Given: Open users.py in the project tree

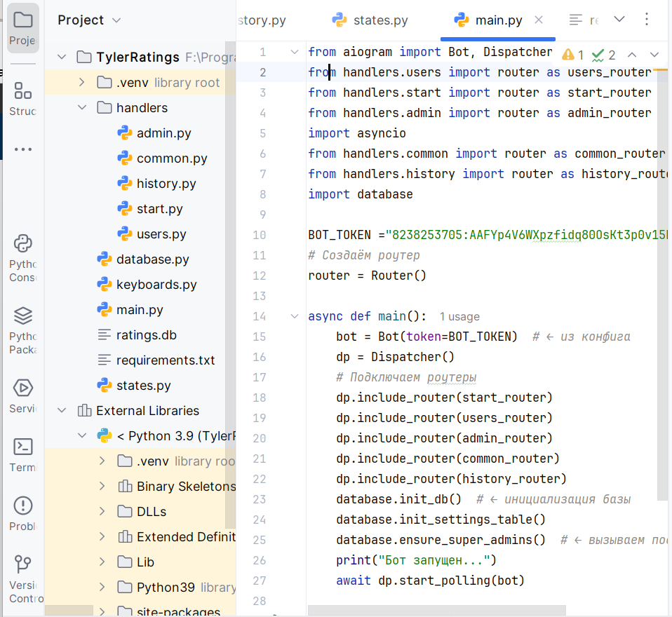Looking at the screenshot, I should [x=152, y=234].
